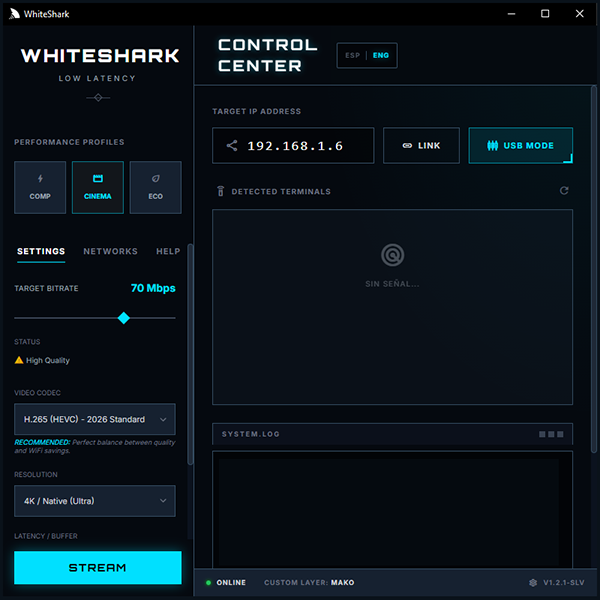The width and height of the screenshot is (600, 600).
Task: Click the SYSTEM.LOG header
Action: tap(392, 434)
